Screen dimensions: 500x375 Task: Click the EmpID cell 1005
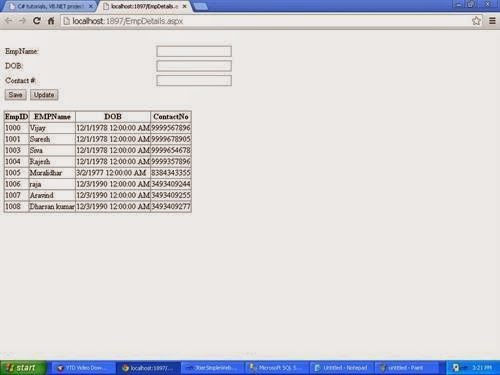(x=16, y=173)
